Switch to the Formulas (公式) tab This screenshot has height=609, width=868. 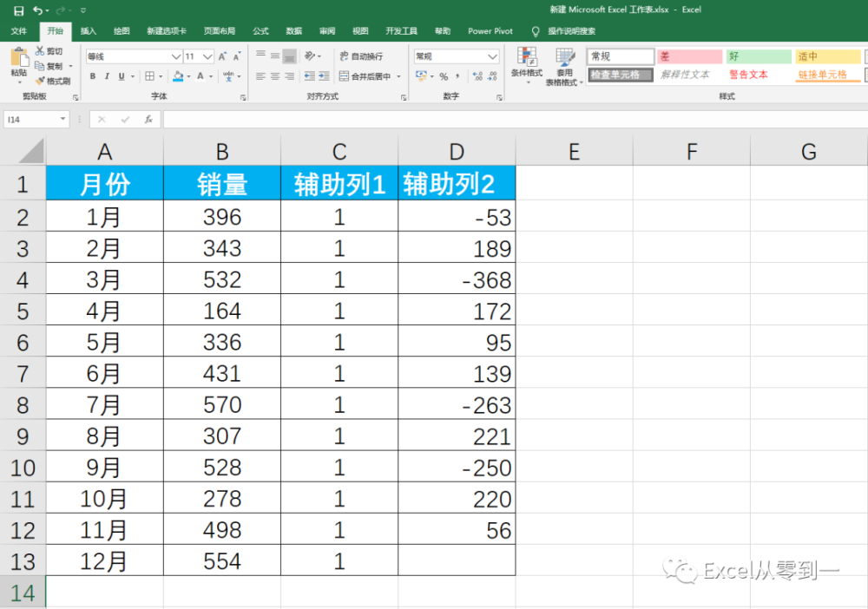point(260,31)
